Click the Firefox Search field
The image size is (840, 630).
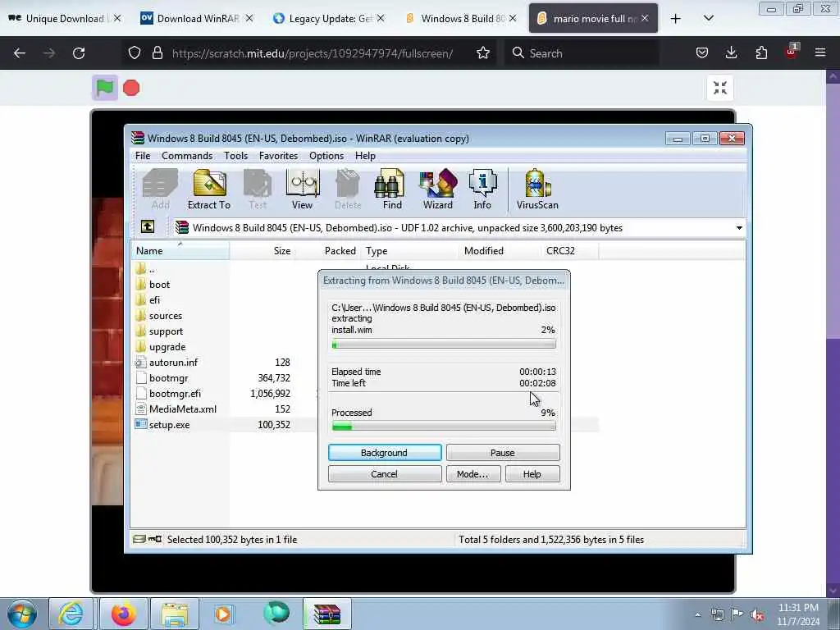tap(582, 53)
